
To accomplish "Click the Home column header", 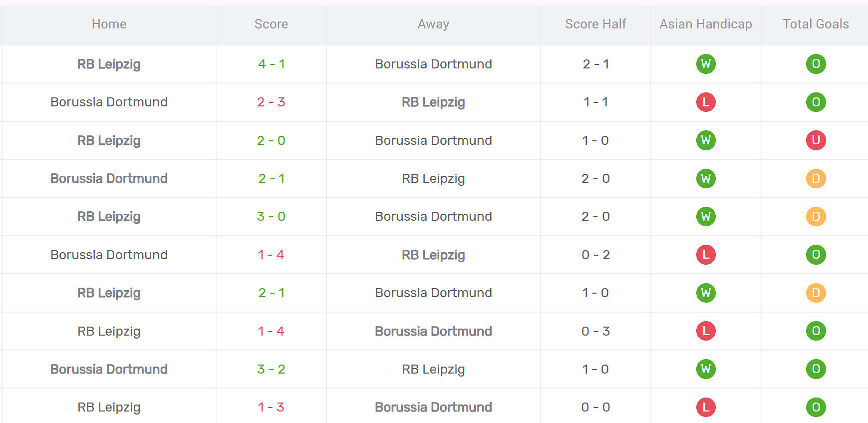I will (109, 24).
